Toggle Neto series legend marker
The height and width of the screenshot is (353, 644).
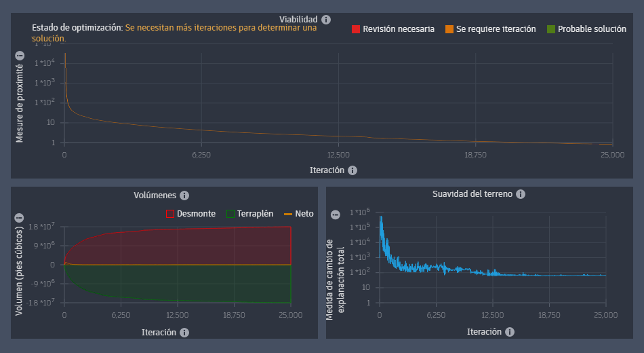(288, 214)
